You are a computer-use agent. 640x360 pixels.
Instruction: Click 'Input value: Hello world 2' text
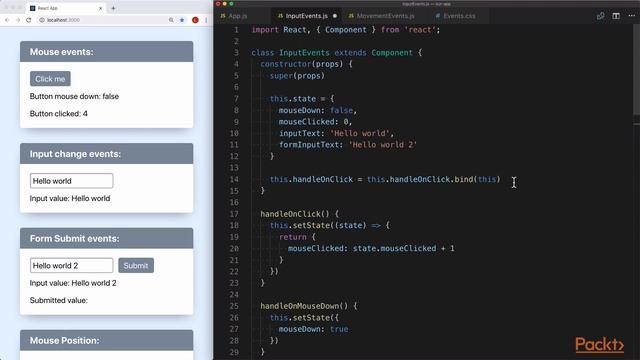73,283
